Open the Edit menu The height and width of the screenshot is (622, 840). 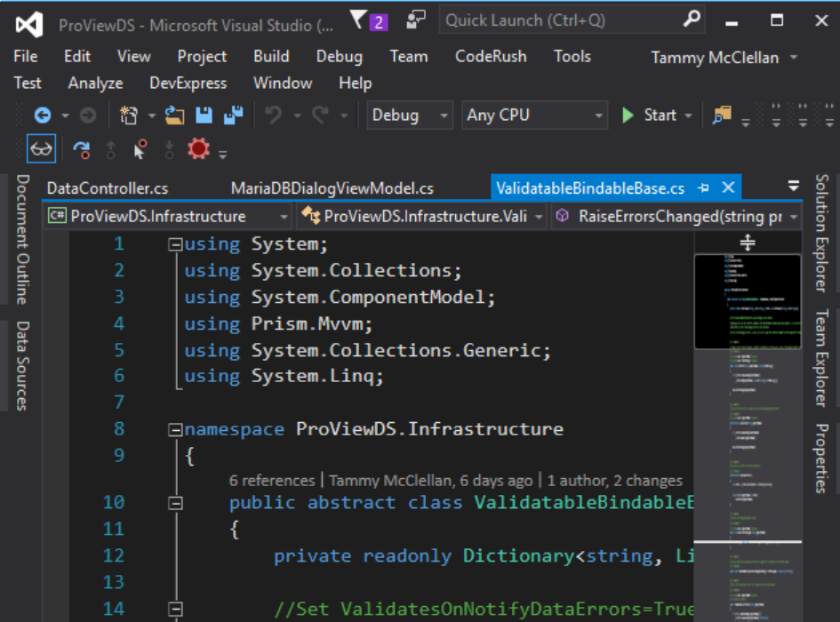(77, 56)
